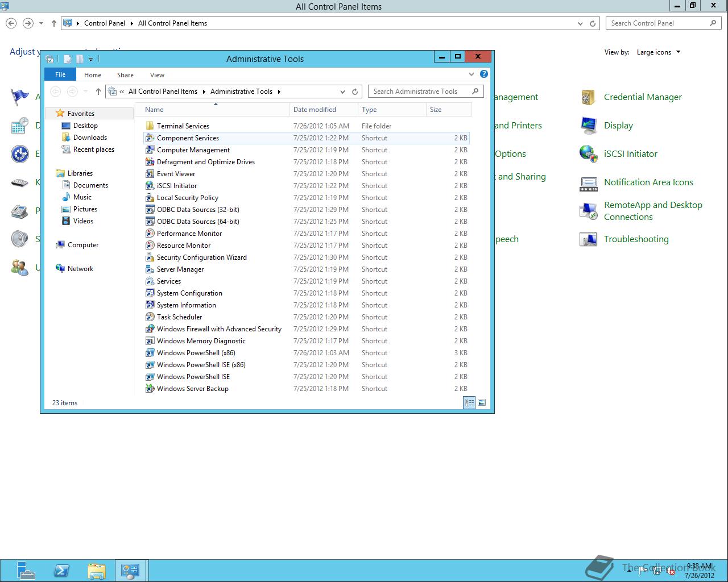This screenshot has width=728, height=582.
Task: Click the Troubleshooting icon in Control Panel
Action: pyautogui.click(x=588, y=239)
